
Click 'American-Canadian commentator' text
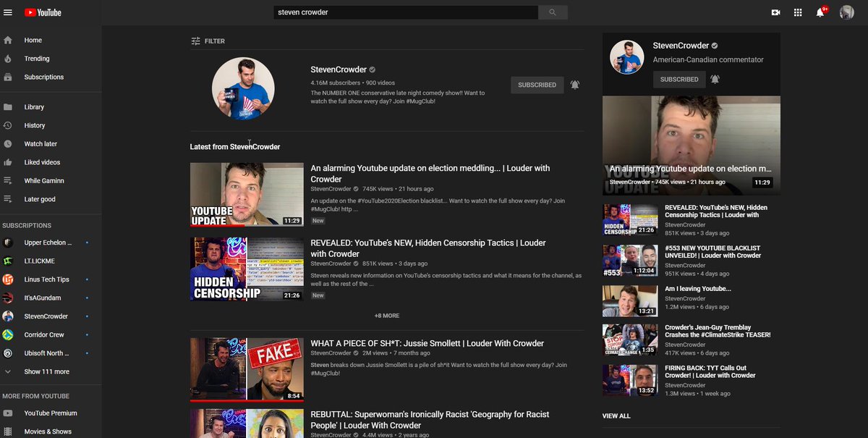708,60
